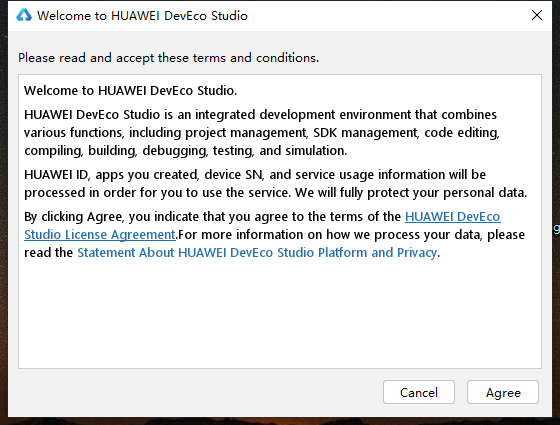
Task: Click the empty title bar area beside the title
Action: [386, 16]
